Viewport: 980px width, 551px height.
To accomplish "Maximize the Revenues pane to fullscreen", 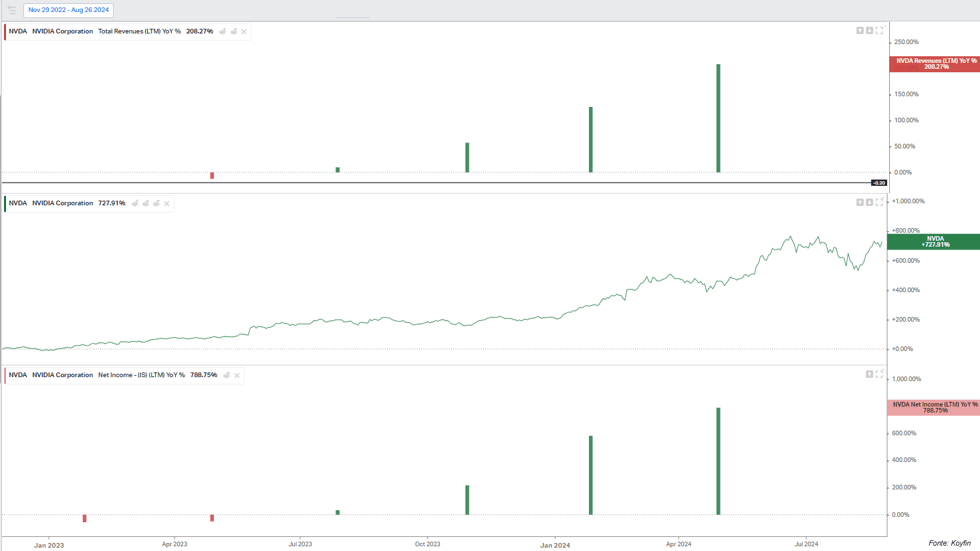I will point(880,31).
